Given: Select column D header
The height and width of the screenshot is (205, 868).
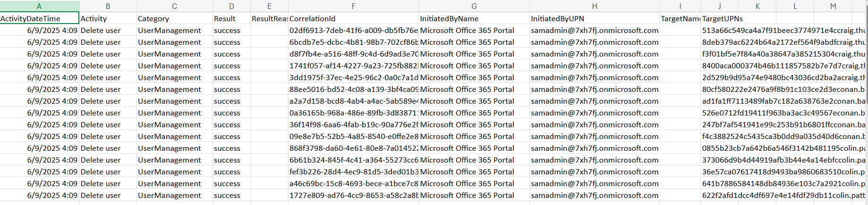Looking at the screenshot, I should (231, 6).
